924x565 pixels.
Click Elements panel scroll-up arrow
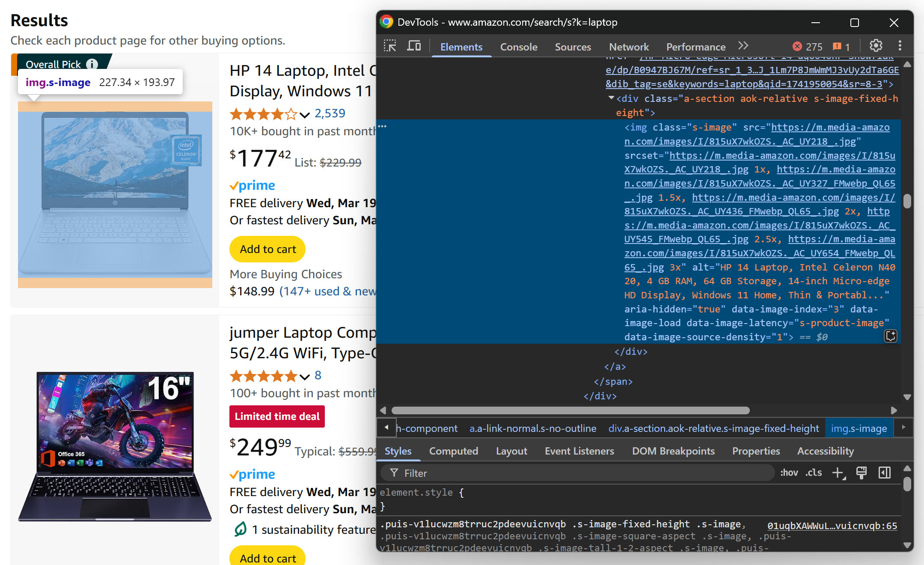907,64
